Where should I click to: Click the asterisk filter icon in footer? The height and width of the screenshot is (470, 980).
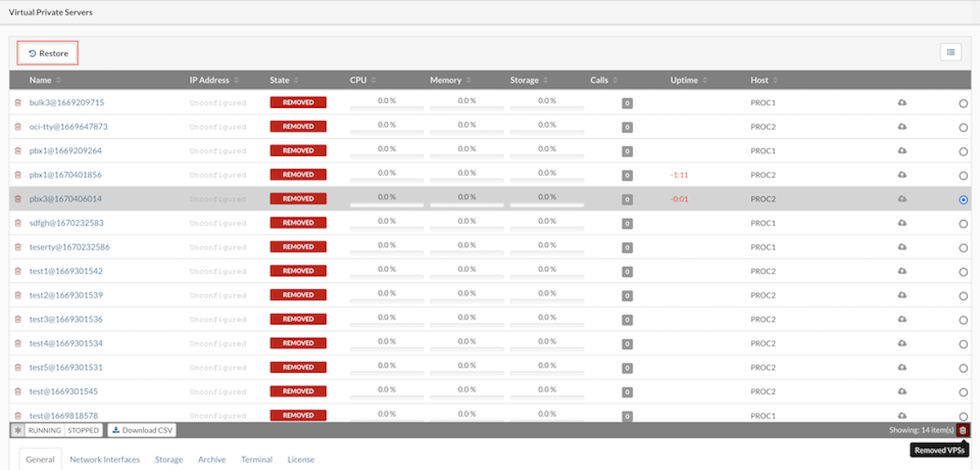tap(17, 430)
